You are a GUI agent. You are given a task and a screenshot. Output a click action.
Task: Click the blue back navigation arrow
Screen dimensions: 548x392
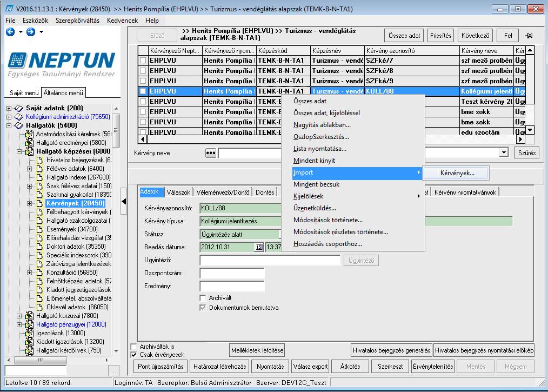pos(10,32)
